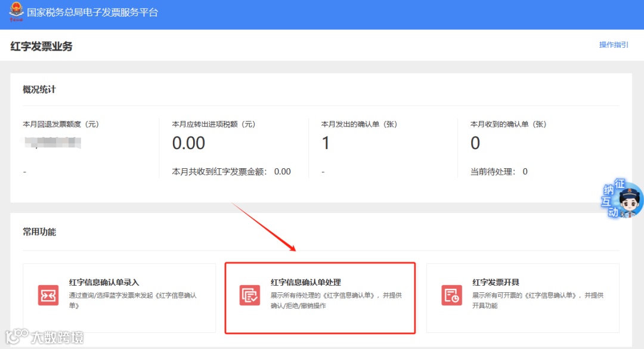The width and height of the screenshot is (644, 349).
Task: Click the 当前待处理 pending count text
Action: pos(499,171)
